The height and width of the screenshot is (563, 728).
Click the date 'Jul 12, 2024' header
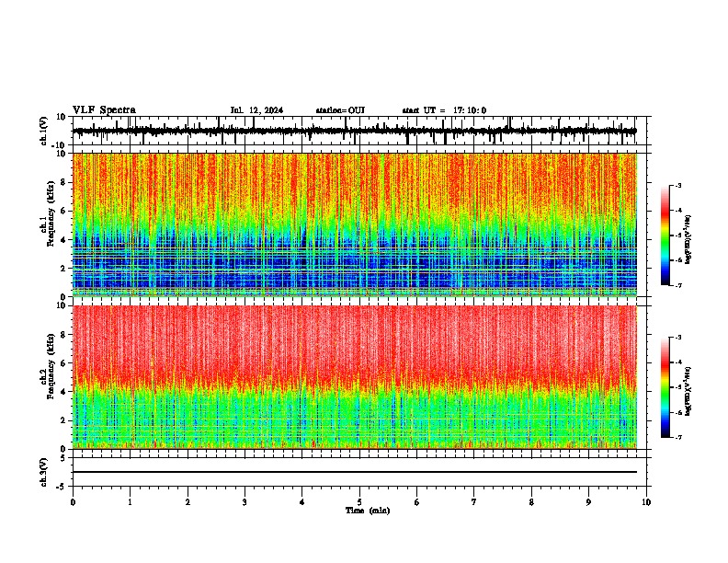[256, 110]
